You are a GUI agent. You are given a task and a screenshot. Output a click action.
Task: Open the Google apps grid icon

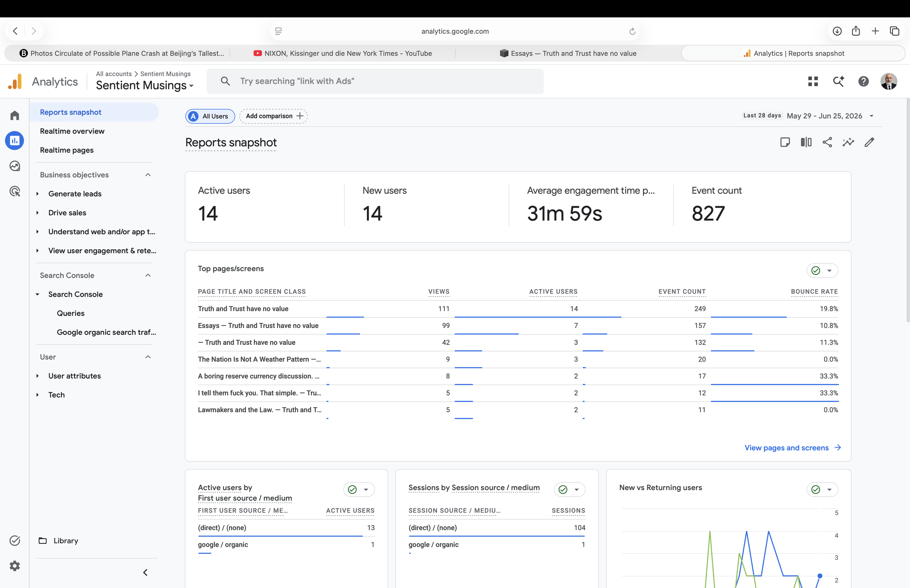tap(813, 82)
